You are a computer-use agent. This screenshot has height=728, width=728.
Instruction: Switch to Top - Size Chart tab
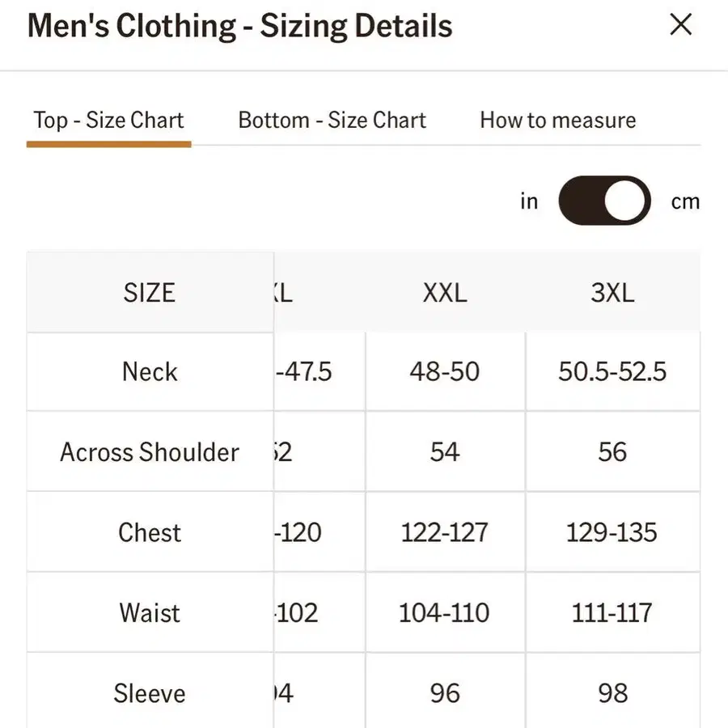tap(109, 121)
